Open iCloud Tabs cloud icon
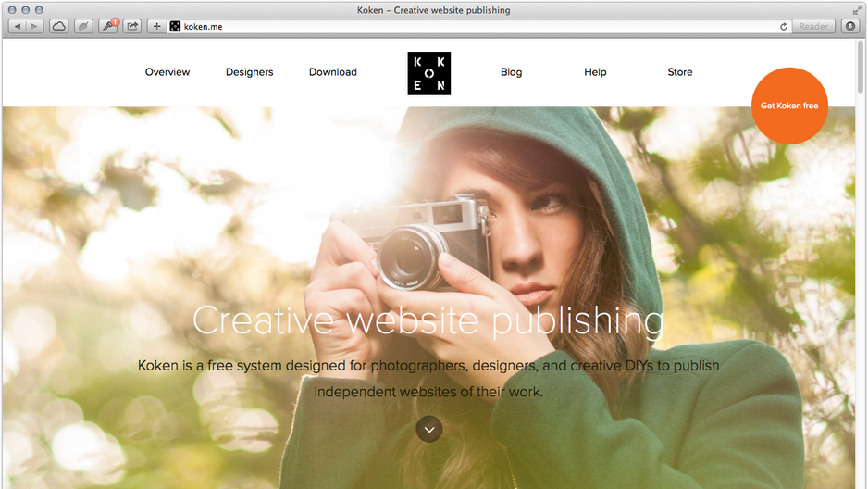 tap(58, 26)
